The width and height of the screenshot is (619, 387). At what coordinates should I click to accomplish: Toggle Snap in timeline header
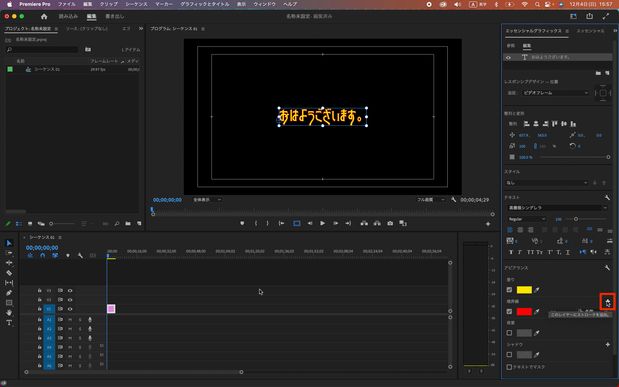pyautogui.click(x=43, y=255)
